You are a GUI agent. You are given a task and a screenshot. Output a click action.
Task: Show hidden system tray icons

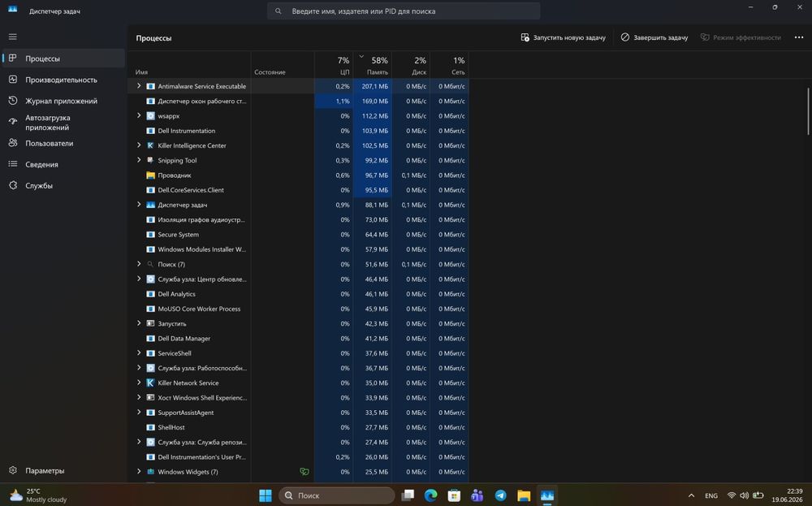point(691,495)
